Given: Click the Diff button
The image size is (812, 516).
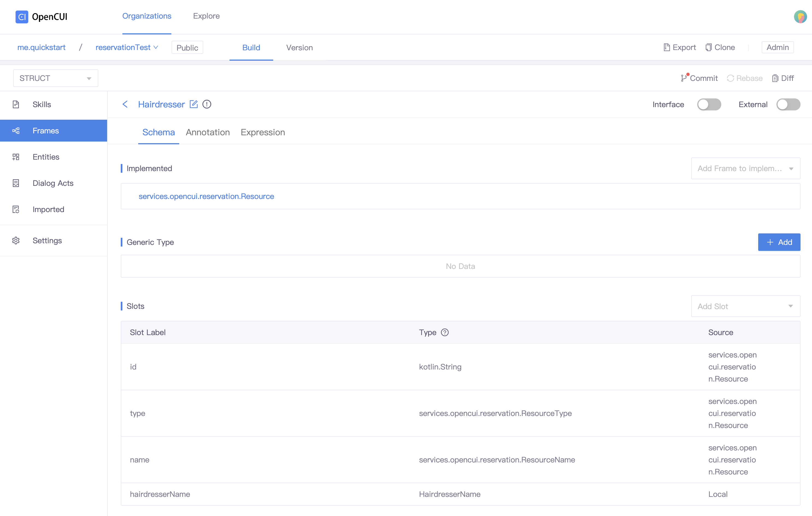Looking at the screenshot, I should 783,78.
